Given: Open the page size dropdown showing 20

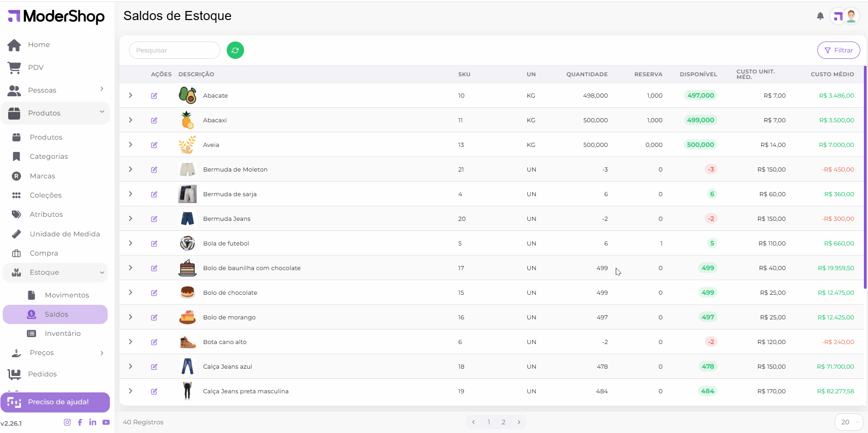Looking at the screenshot, I should tap(848, 422).
